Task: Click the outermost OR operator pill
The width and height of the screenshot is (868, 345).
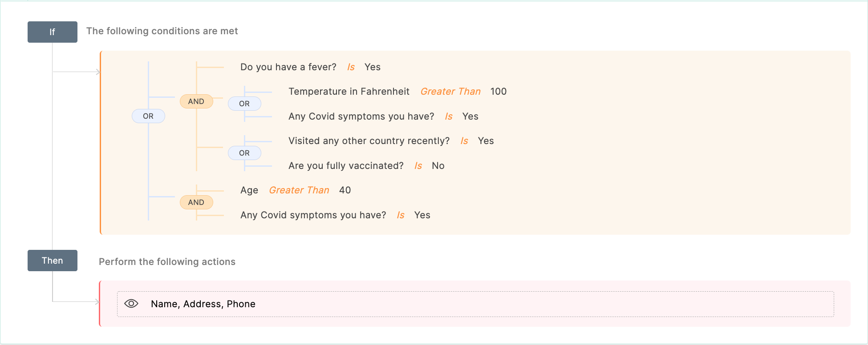Action: 148,116
